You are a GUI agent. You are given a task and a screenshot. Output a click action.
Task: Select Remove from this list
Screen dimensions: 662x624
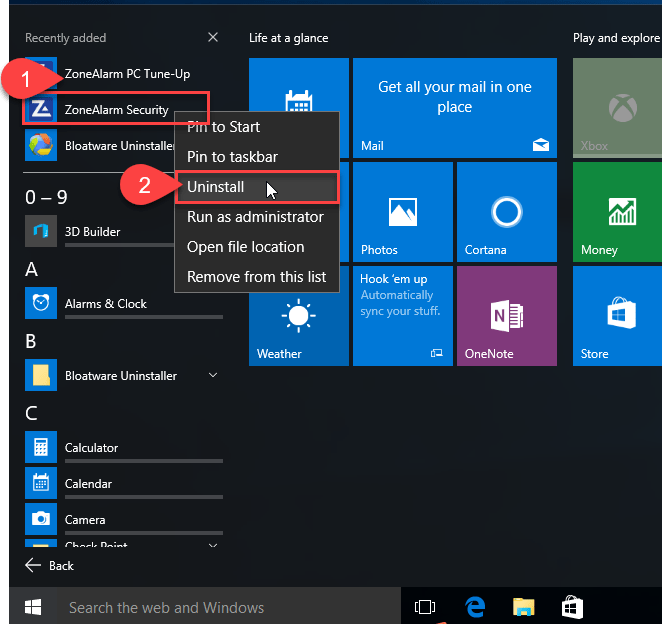click(x=257, y=277)
